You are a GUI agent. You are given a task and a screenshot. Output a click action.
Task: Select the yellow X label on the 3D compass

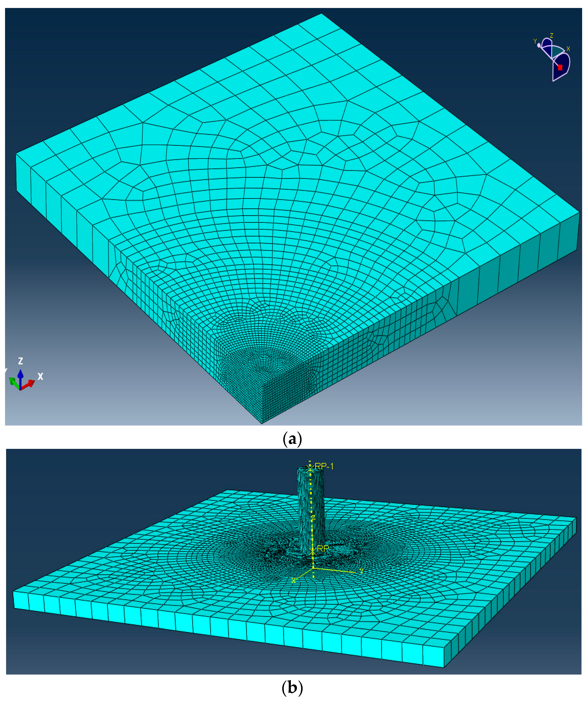click(568, 49)
